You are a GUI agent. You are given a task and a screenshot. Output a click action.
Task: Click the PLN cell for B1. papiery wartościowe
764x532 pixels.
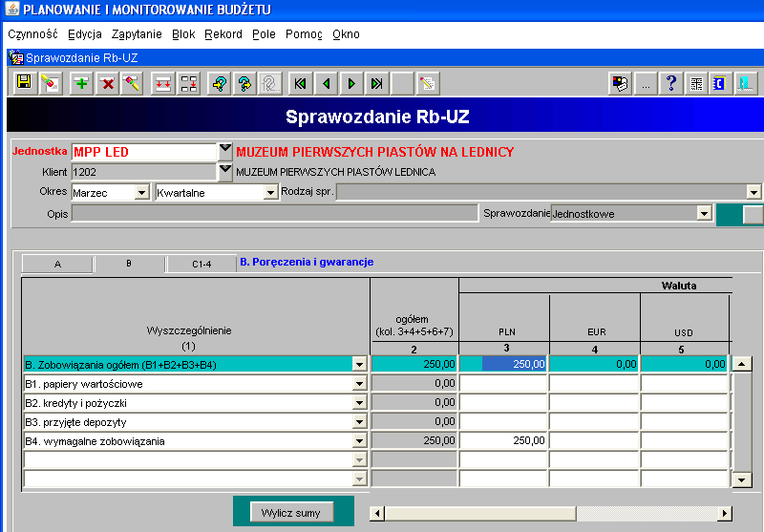tap(503, 383)
